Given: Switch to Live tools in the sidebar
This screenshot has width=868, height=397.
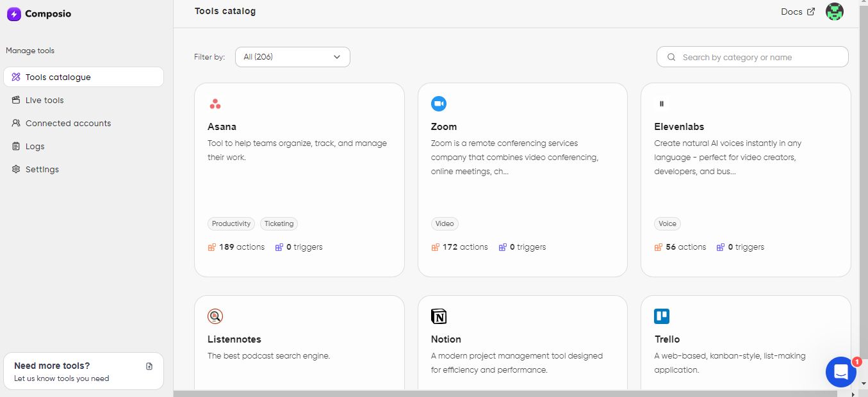Looking at the screenshot, I should click(x=44, y=100).
